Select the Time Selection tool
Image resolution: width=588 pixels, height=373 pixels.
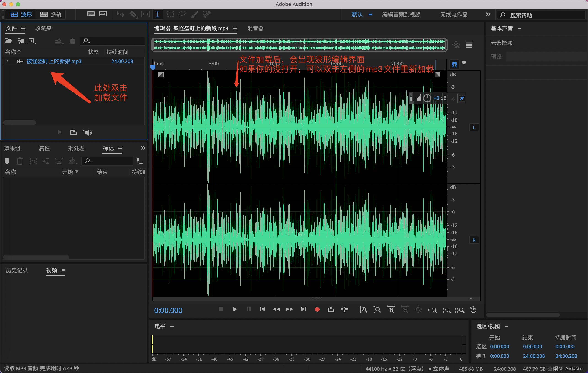(158, 14)
